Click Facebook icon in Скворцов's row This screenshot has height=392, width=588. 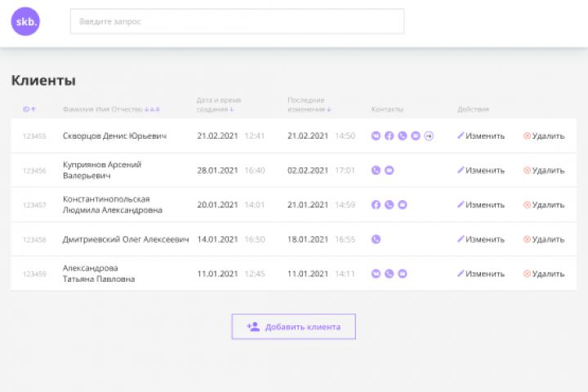(389, 136)
